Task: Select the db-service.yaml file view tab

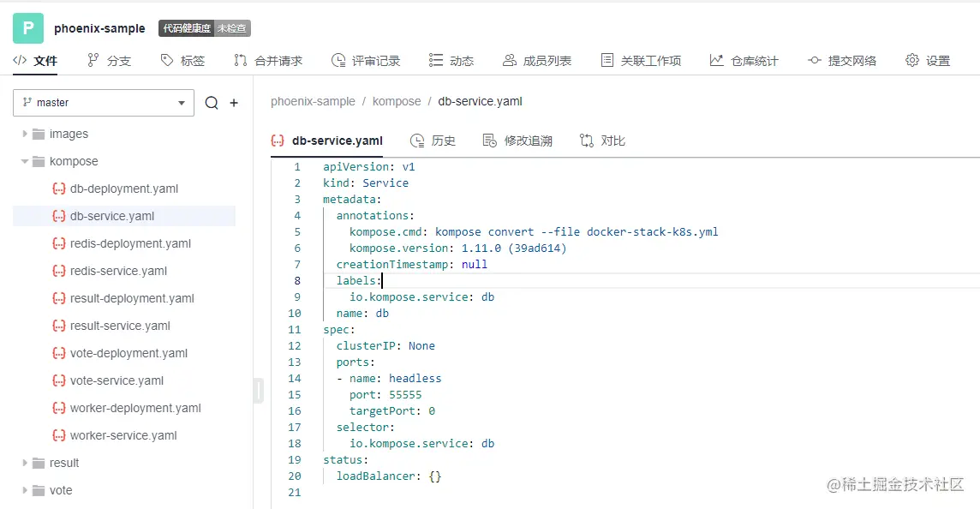Action: coord(327,141)
